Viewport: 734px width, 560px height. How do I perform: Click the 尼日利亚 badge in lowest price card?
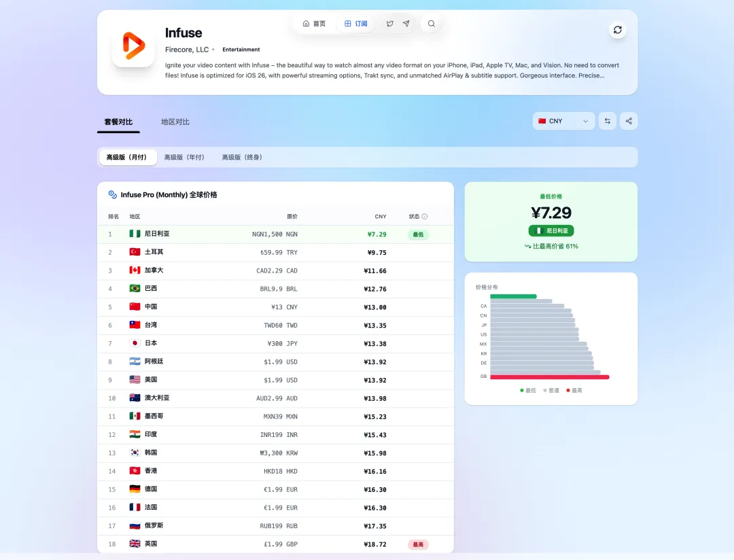click(551, 231)
